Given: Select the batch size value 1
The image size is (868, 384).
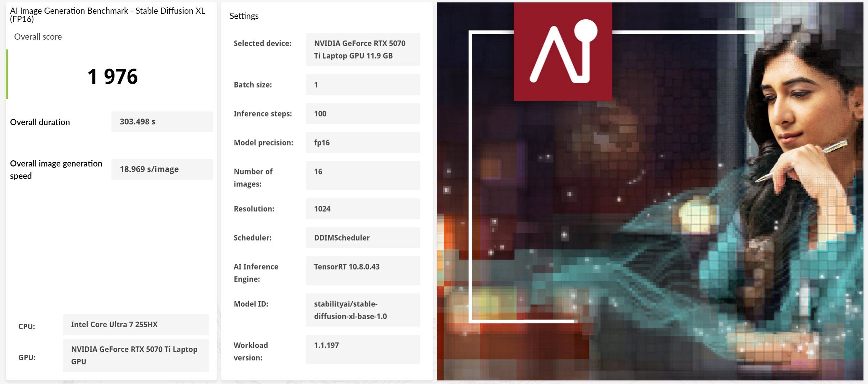Looking at the screenshot, I should [363, 84].
